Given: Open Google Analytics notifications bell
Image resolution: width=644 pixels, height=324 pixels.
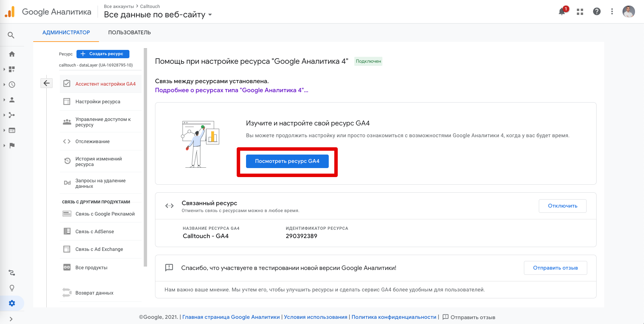Looking at the screenshot, I should point(561,11).
